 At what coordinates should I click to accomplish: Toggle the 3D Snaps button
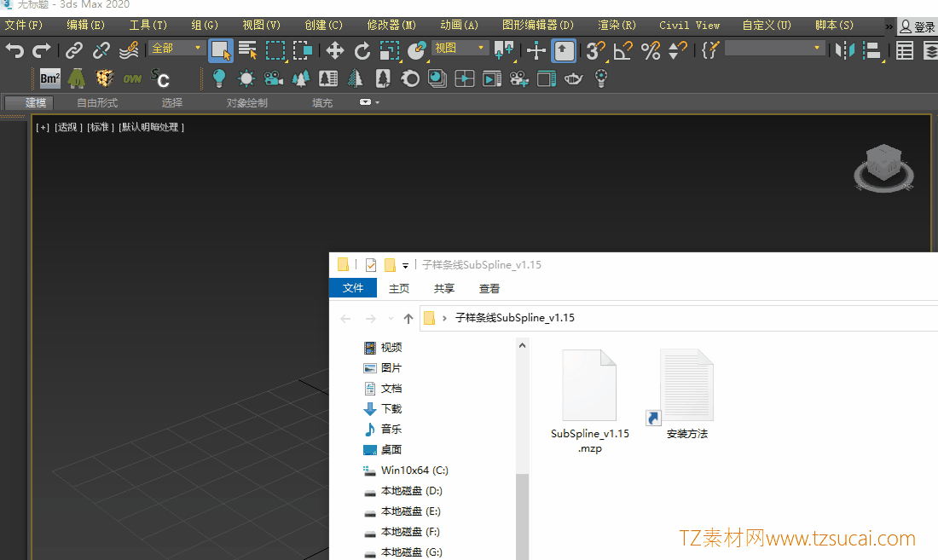(595, 50)
